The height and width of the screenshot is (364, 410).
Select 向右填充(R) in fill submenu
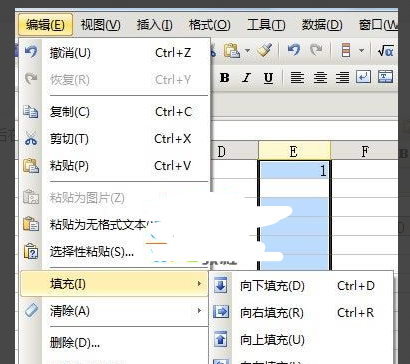point(301,313)
